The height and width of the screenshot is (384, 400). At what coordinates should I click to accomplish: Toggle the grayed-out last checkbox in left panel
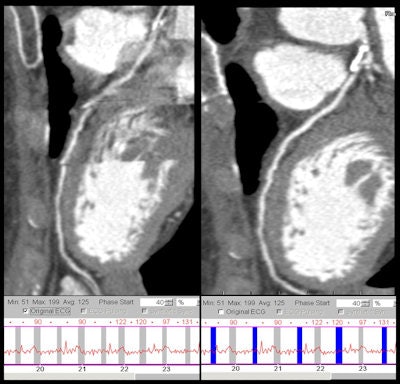click(144, 311)
